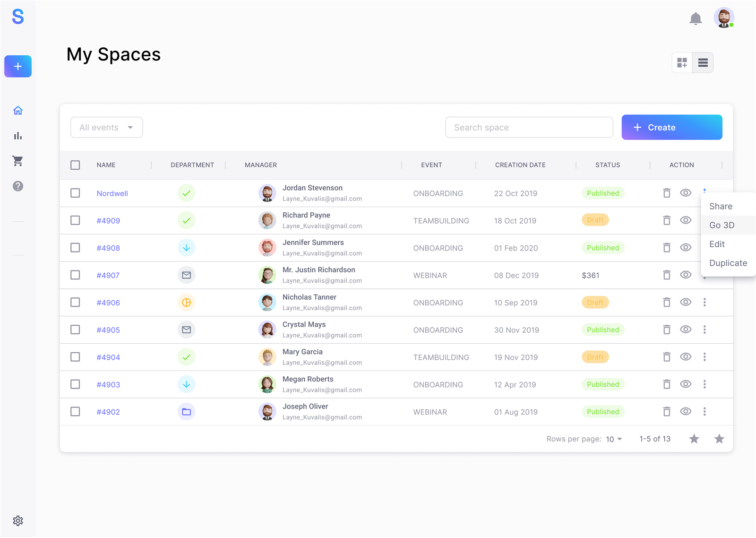Toggle eye visibility for Nordwell

(x=686, y=193)
